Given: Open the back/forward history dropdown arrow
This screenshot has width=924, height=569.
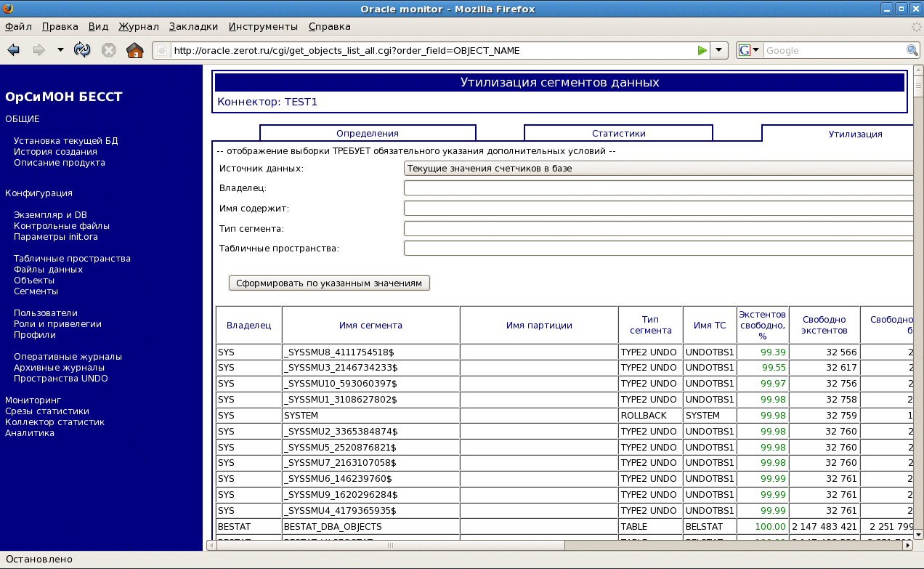Looking at the screenshot, I should 60,50.
